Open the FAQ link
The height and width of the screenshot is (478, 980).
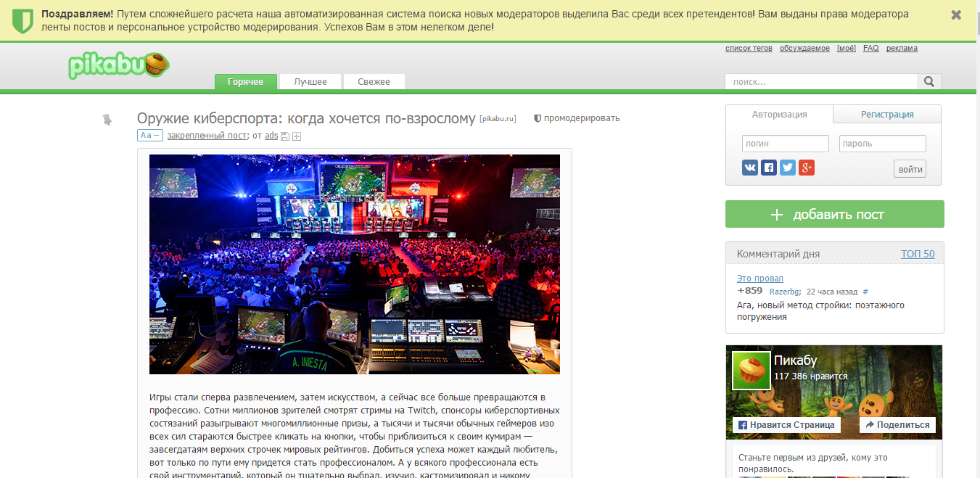click(870, 49)
